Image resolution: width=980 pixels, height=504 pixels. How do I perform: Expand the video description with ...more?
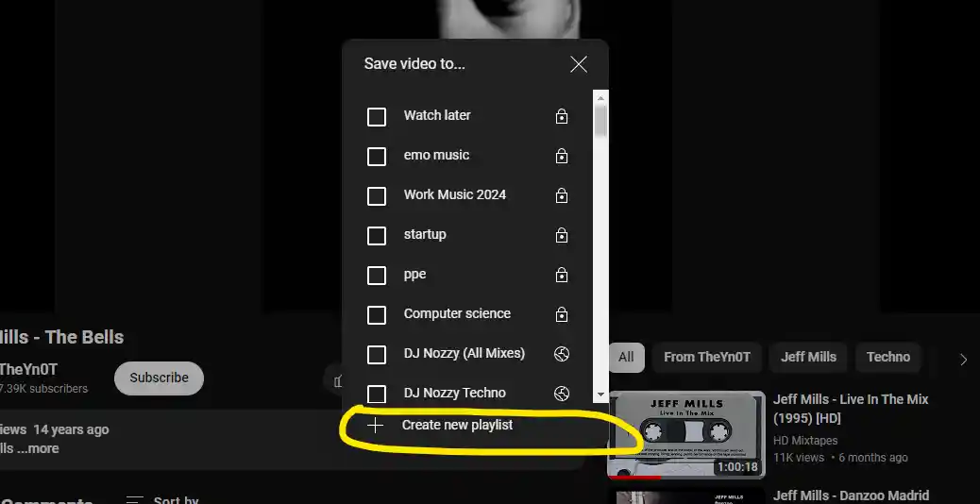(38, 448)
